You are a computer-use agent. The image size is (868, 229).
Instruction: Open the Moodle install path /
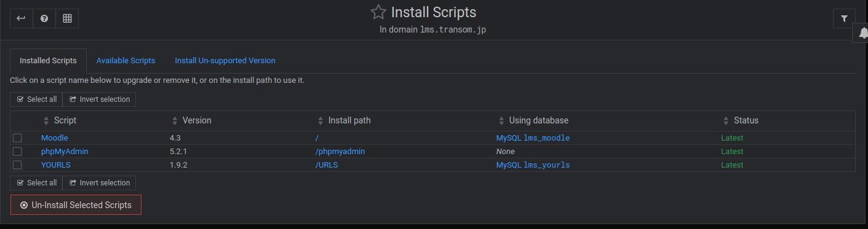tap(317, 138)
